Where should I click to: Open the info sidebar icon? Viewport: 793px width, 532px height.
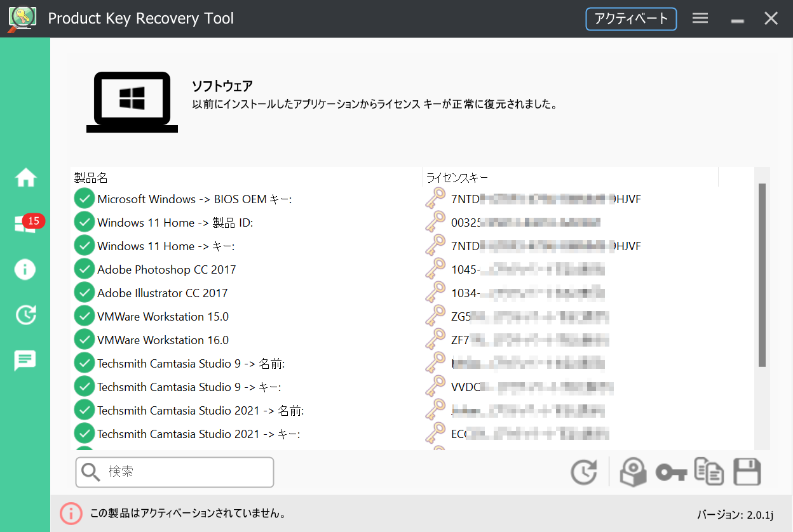[x=25, y=269]
